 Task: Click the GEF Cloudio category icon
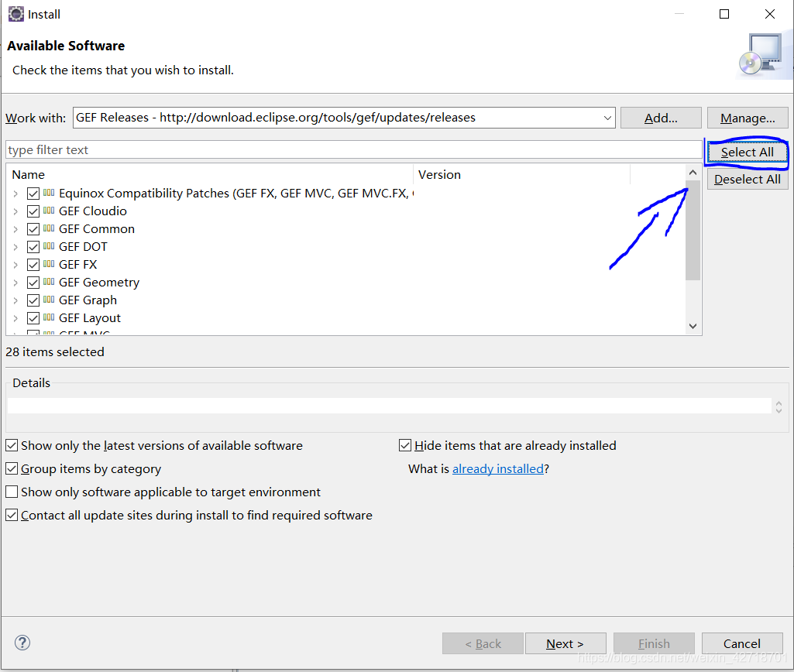click(x=49, y=211)
